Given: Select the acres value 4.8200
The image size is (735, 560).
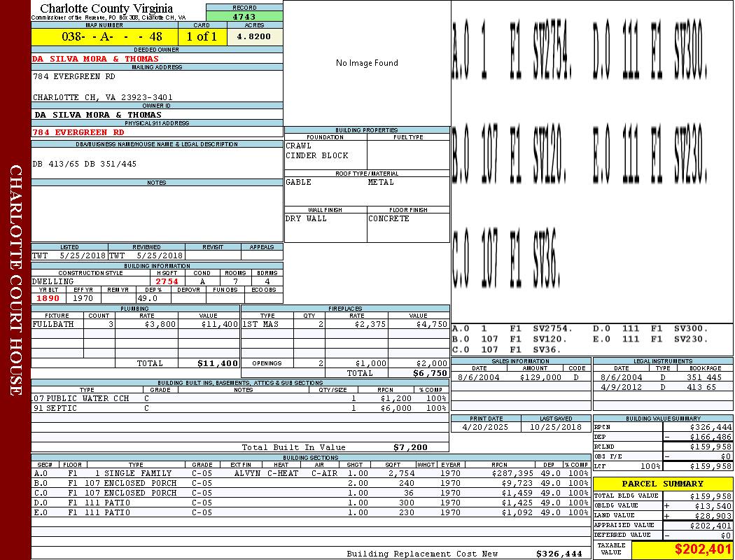Looking at the screenshot, I should point(253,36).
